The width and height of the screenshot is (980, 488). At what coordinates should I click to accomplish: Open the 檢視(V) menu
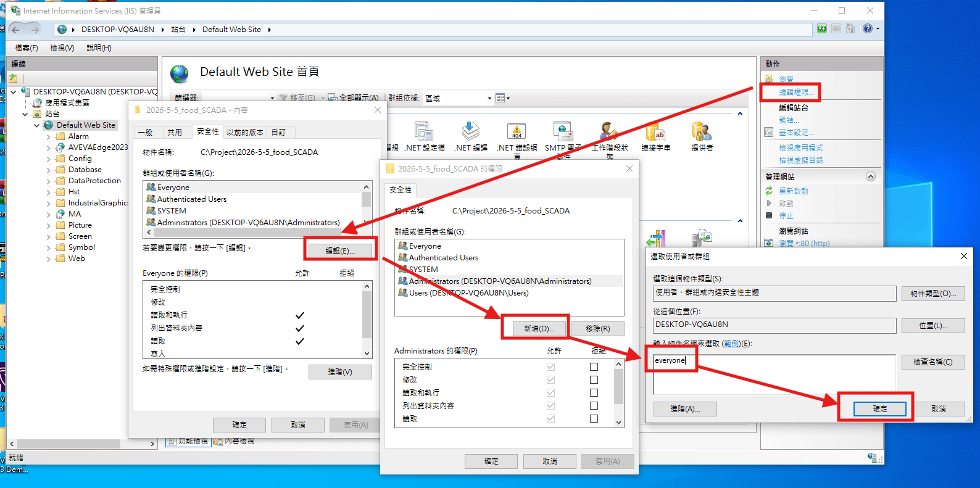click(62, 48)
